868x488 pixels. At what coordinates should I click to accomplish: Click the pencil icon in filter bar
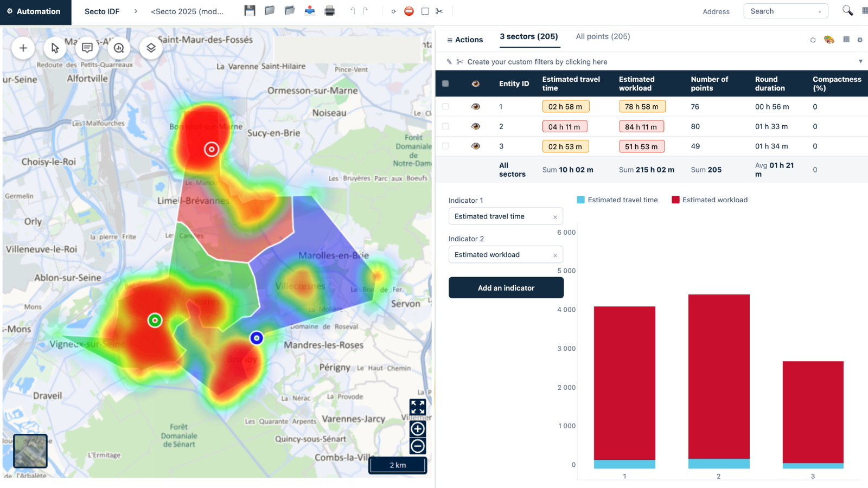(x=449, y=62)
